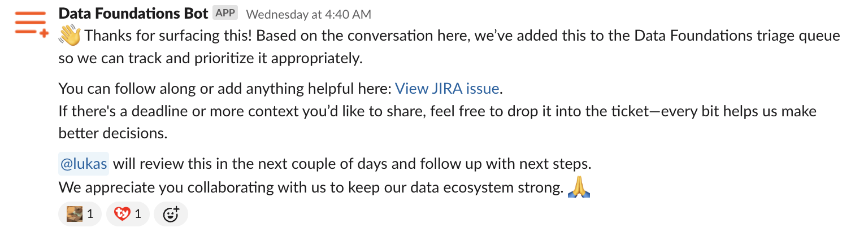Click the APP badge beside bot name
Viewport: 868px width, 236px height.
pos(225,14)
